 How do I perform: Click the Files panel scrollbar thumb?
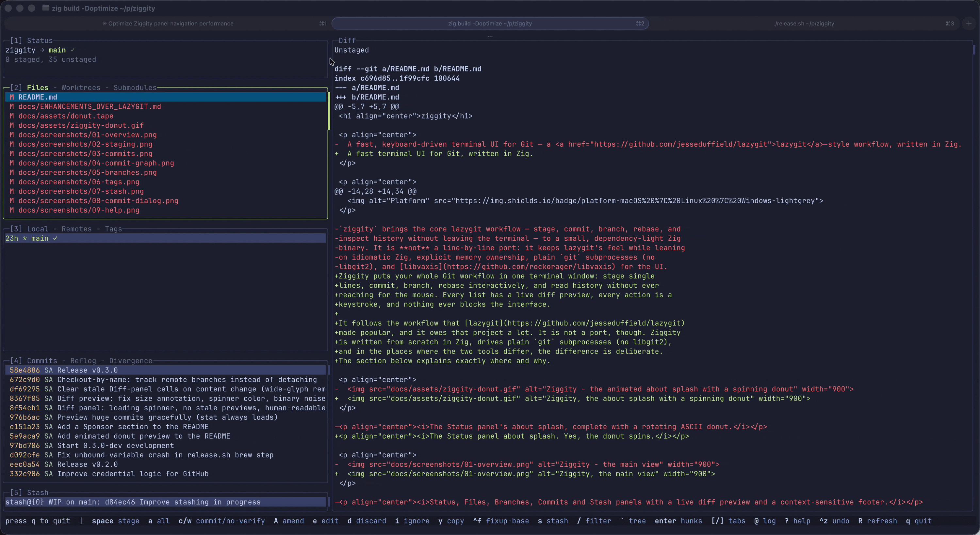pos(329,111)
